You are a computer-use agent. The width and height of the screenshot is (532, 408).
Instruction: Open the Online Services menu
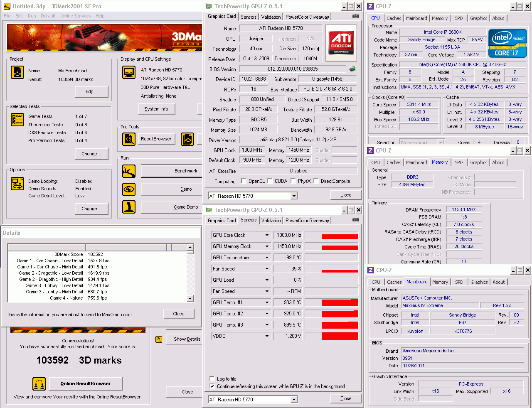pos(75,16)
